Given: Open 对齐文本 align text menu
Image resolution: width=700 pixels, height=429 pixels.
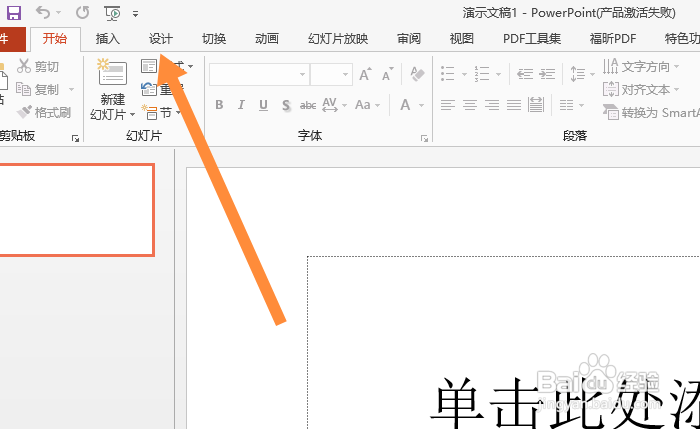Looking at the screenshot, I should click(x=640, y=90).
